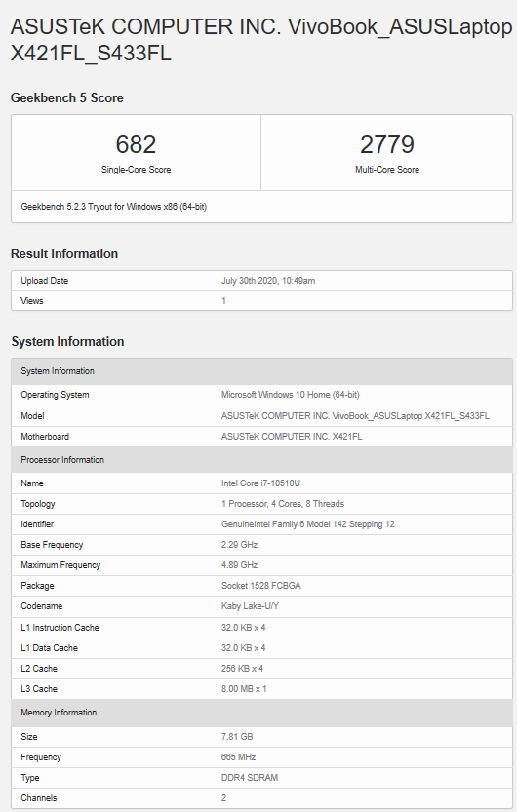Click 1 Processor, 4 Cores, 8 Threads
The width and height of the screenshot is (517, 812).
(282, 504)
